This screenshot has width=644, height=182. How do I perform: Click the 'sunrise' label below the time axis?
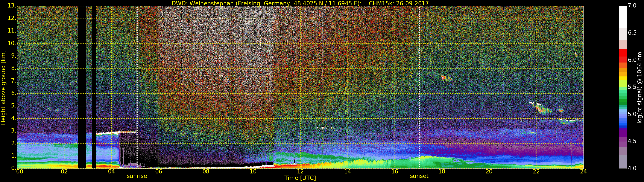pyautogui.click(x=137, y=176)
